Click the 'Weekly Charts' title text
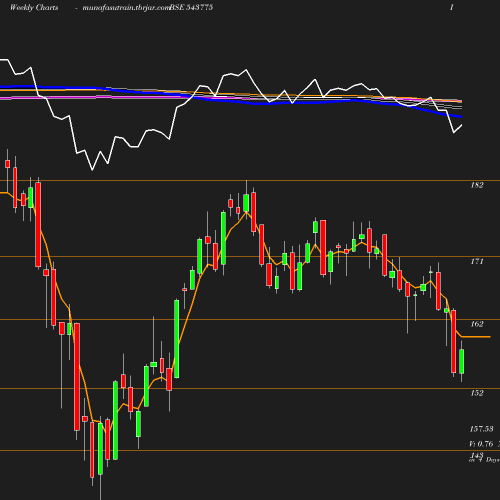The width and height of the screenshot is (500, 500). 34,7
